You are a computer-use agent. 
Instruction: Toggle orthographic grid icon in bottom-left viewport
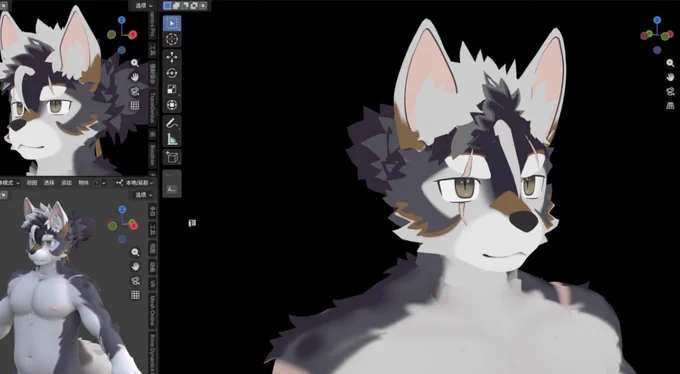pyautogui.click(x=135, y=295)
